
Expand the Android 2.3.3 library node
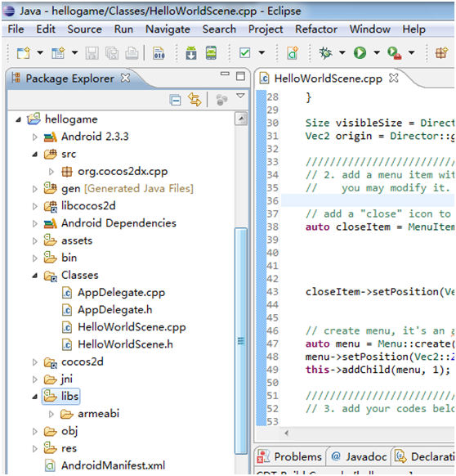[x=35, y=137]
